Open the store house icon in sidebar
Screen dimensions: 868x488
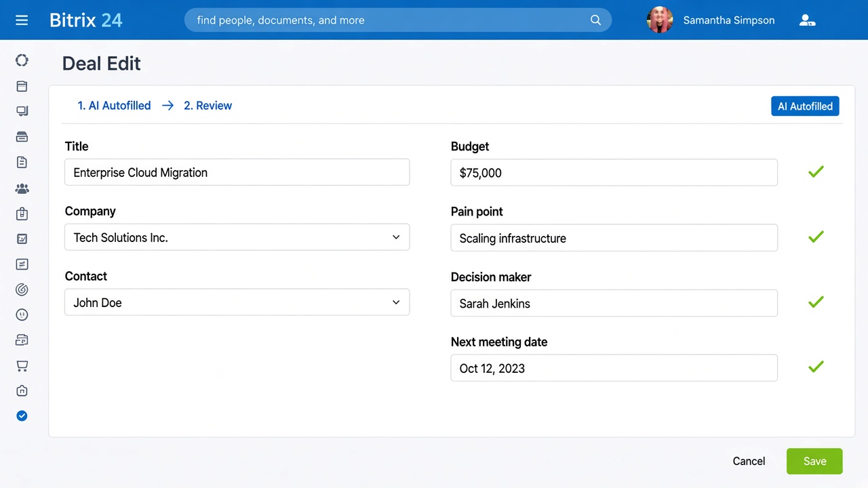(x=22, y=391)
